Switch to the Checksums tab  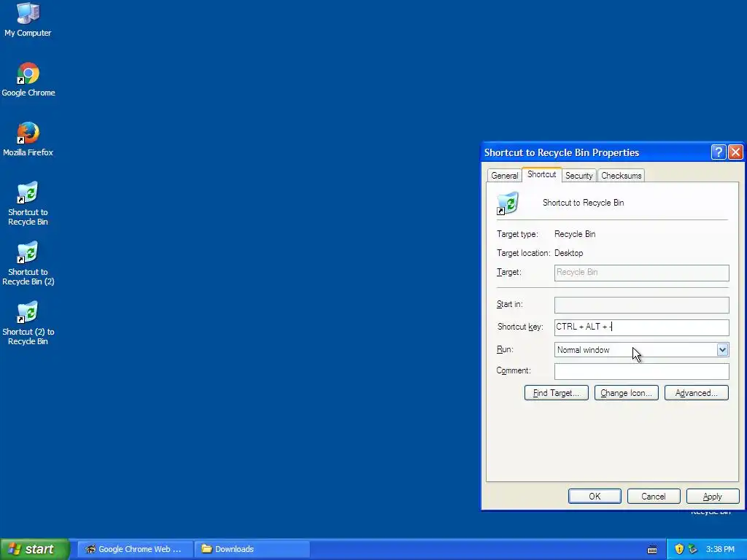pyautogui.click(x=622, y=176)
